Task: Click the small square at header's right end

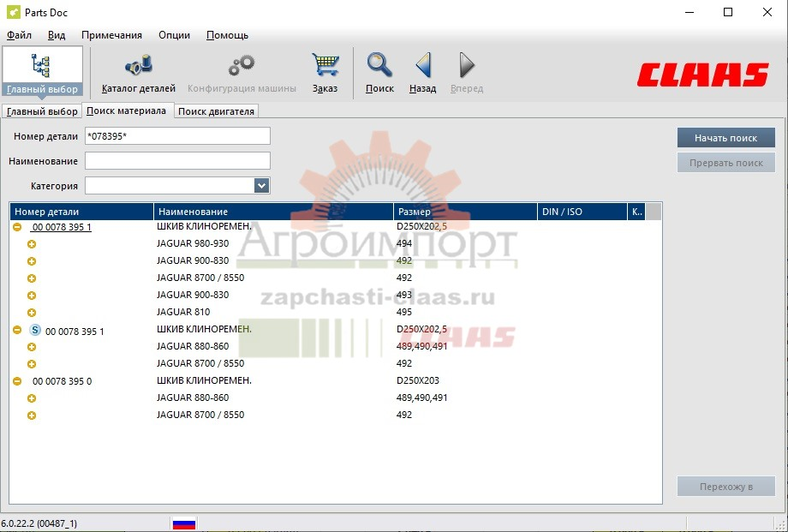Action: [654, 212]
